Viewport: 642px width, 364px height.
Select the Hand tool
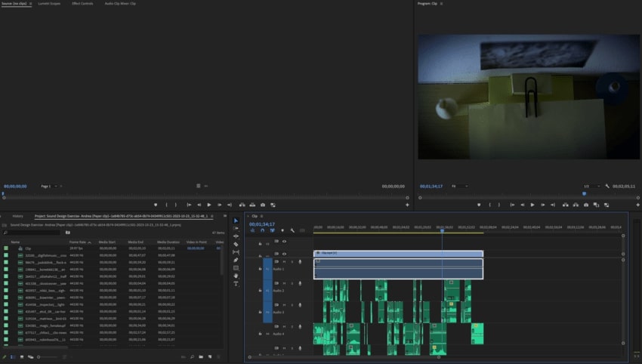point(236,276)
